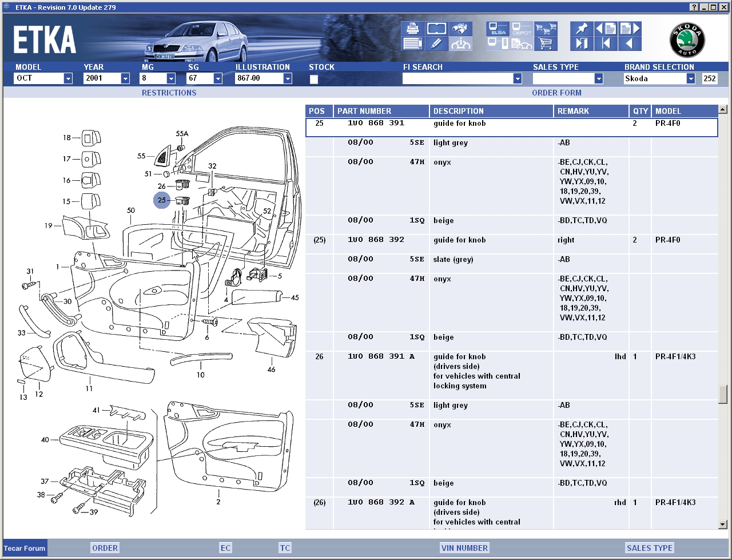Click the pushpin icon

click(x=582, y=29)
